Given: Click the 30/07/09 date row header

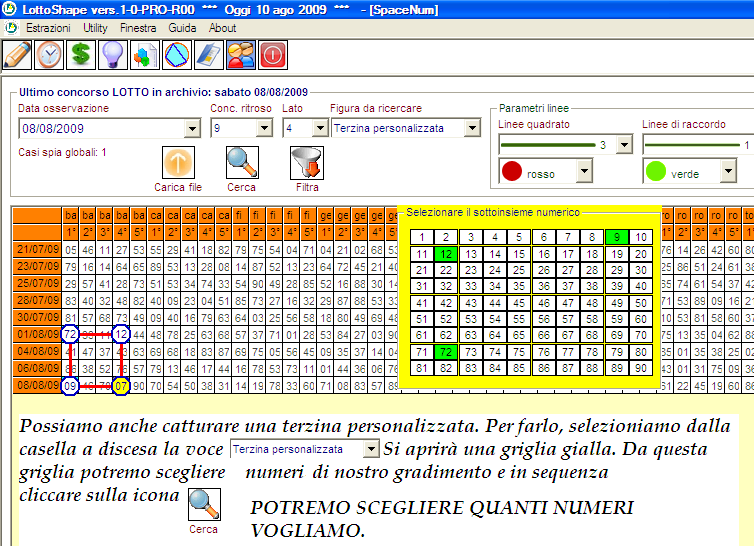Looking at the screenshot, I should (38, 317).
